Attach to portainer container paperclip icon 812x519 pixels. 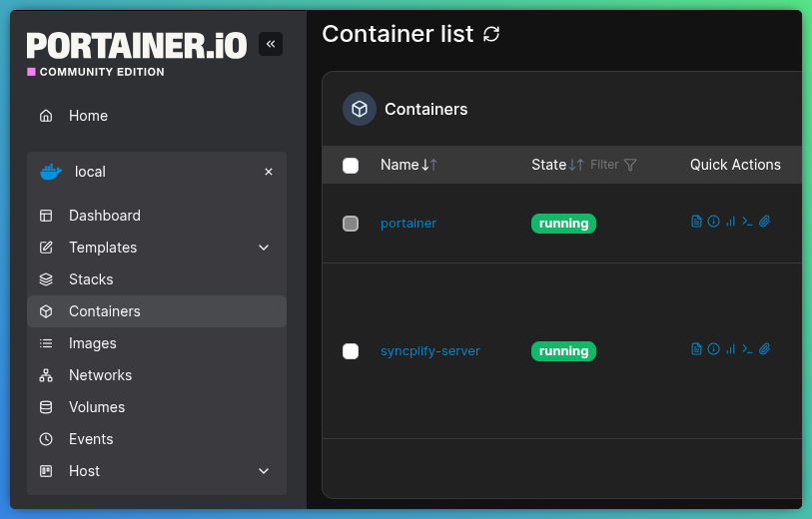[x=764, y=222]
